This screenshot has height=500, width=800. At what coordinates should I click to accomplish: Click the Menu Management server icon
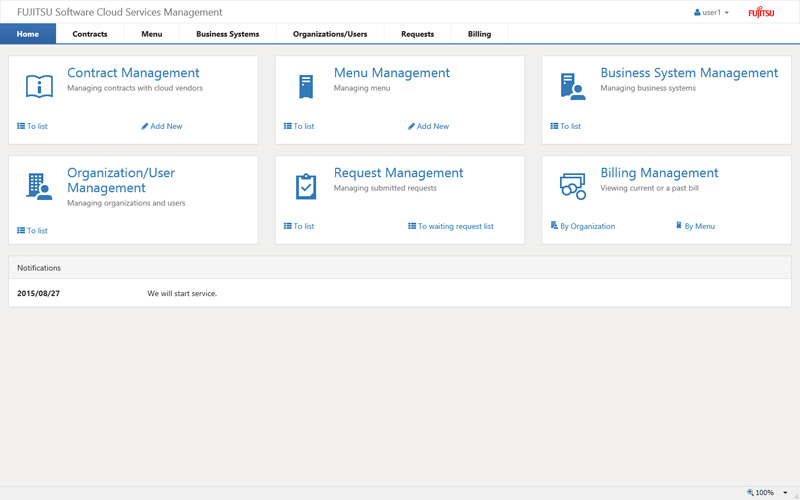(x=306, y=86)
